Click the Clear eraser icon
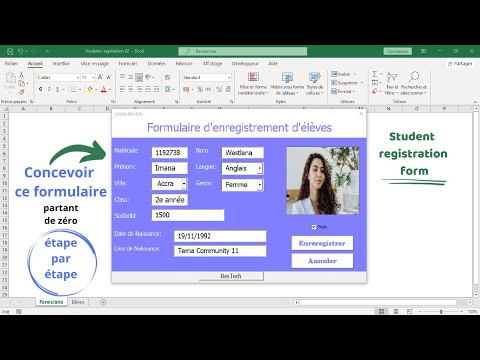Image resolution: width=480 pixels, height=360 pixels. point(375,91)
